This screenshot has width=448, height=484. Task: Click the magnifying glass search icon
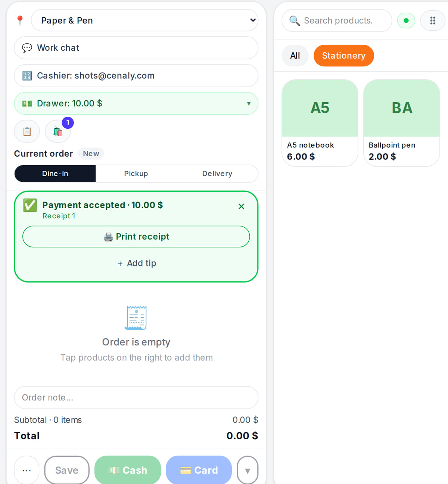click(x=295, y=21)
